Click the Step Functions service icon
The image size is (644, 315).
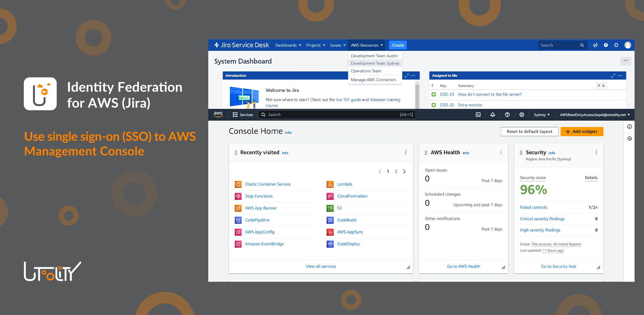tap(238, 196)
